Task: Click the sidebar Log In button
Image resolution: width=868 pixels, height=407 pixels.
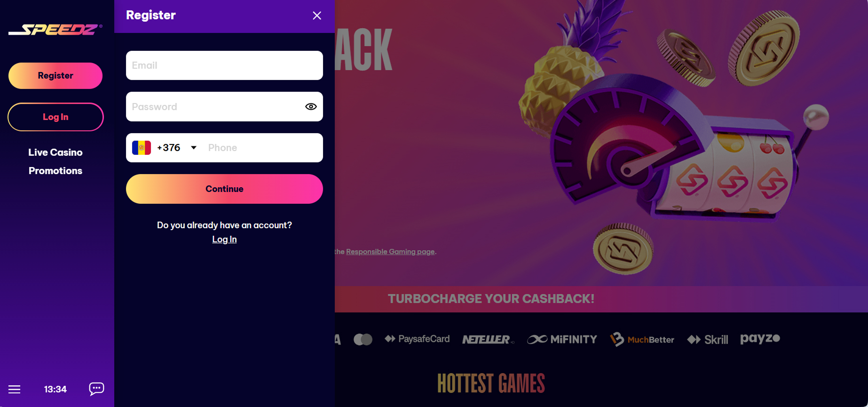Action: pyautogui.click(x=55, y=117)
